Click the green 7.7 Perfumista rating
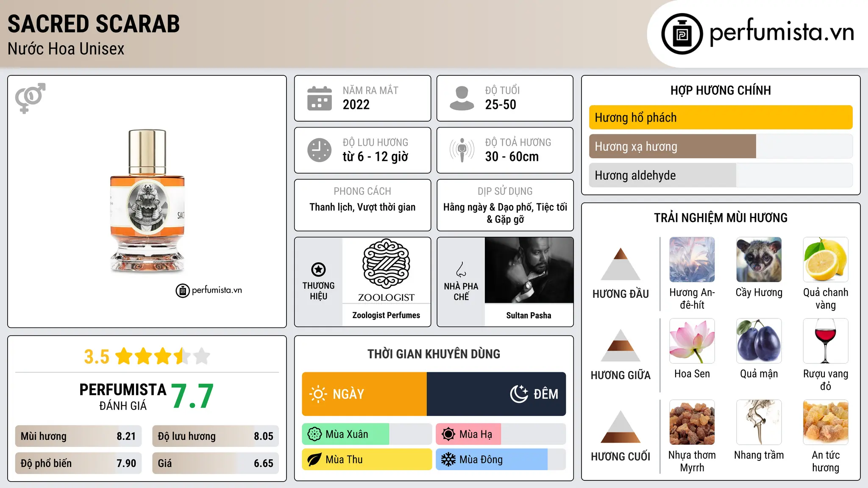Screen dimensions: 868x488 click(192, 396)
